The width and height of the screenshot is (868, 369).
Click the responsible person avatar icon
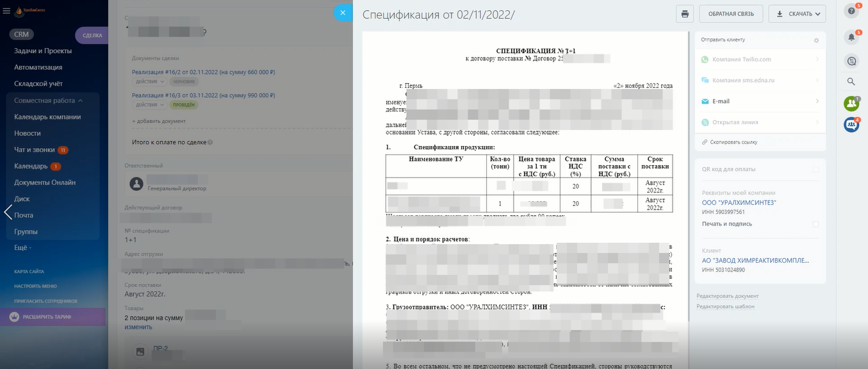tap(136, 184)
